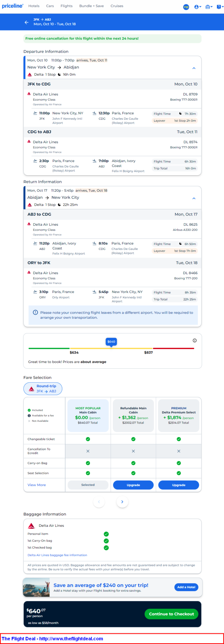
Task: Click the "$837" high price label
Action: point(148,352)
